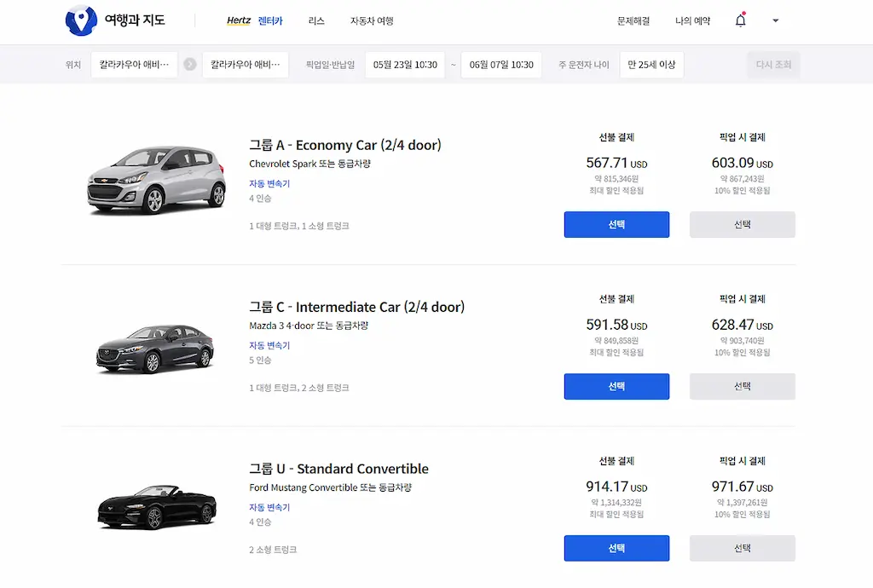Viewport: 873px width, 588px height.
Task: Expand the account dropdown chevron top right
Action: [x=775, y=20]
